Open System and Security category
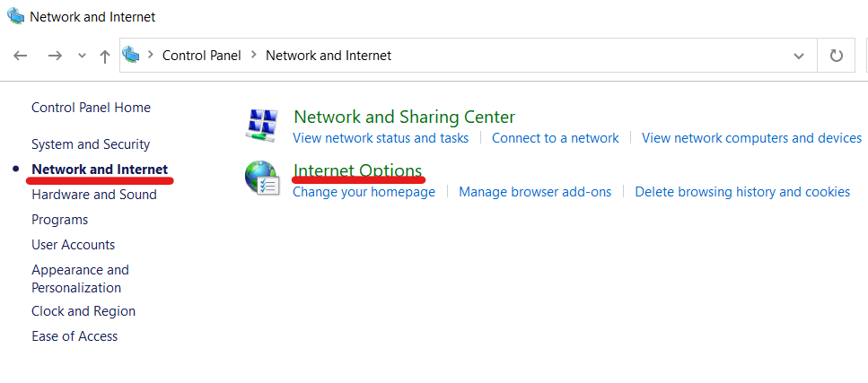The height and width of the screenshot is (383, 868). [x=91, y=144]
